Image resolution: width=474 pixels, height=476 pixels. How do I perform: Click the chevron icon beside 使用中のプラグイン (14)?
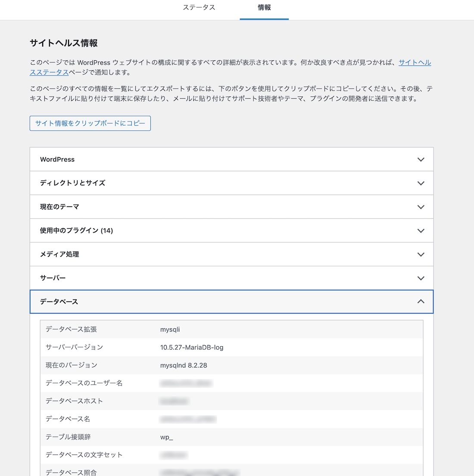421,230
